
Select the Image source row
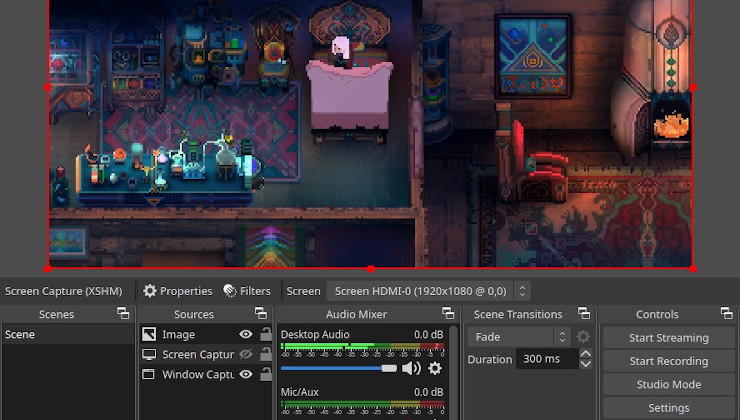[x=206, y=334]
